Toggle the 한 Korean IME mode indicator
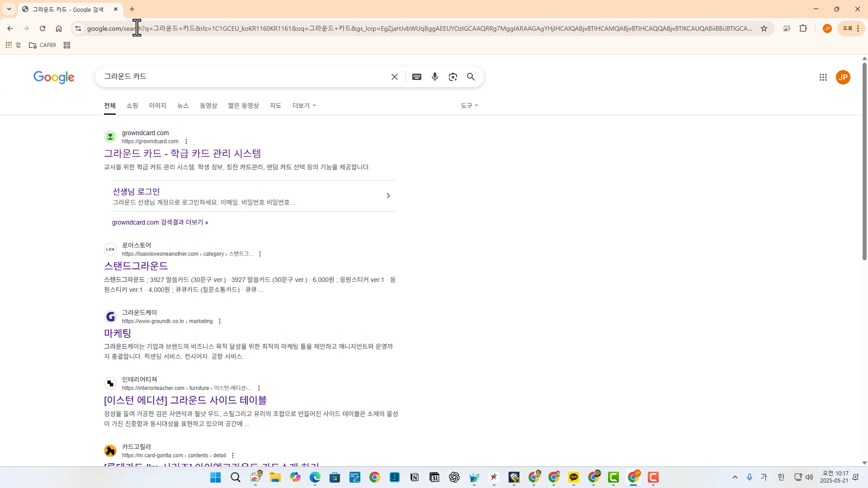The width and height of the screenshot is (868, 488). 781,477
